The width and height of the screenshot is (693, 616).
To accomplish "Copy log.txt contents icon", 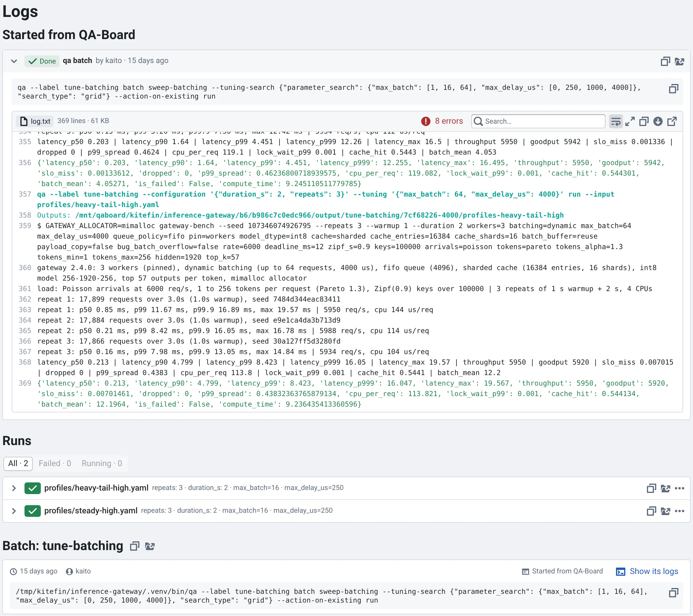I will pyautogui.click(x=644, y=121).
